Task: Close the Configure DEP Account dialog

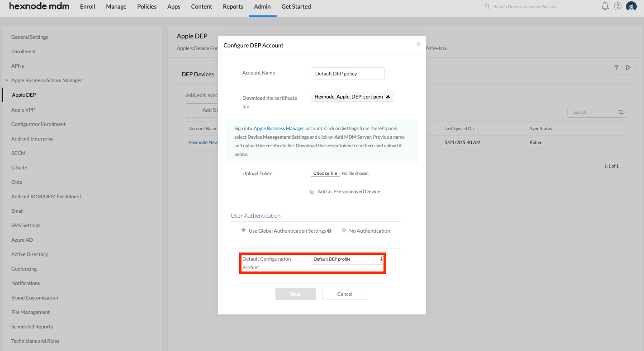Action: coord(418,44)
